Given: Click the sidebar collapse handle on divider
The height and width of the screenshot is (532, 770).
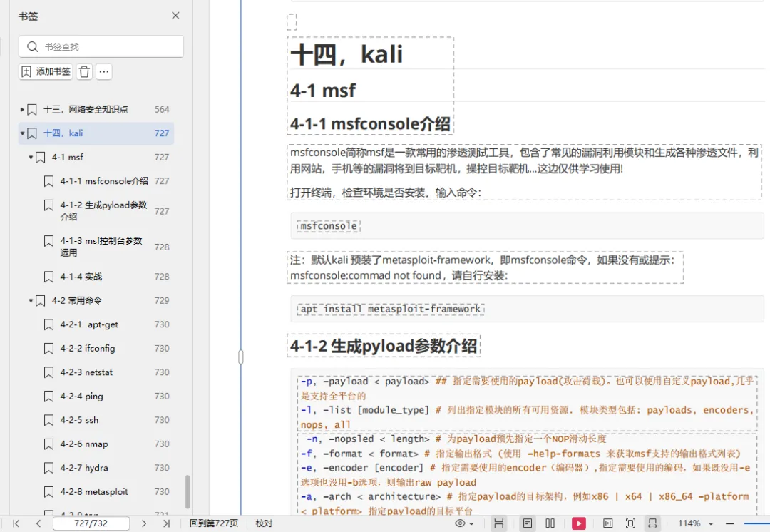Looking at the screenshot, I should coord(241,357).
